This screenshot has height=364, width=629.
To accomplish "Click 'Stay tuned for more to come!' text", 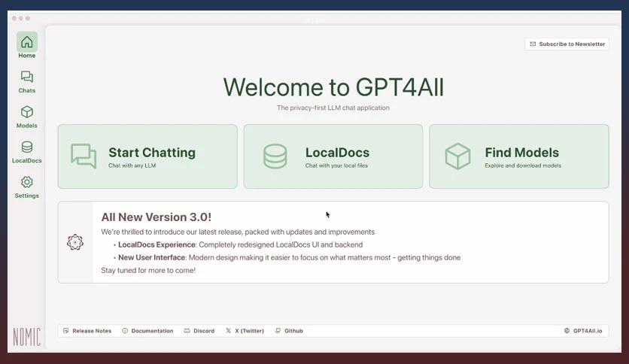I will (148, 270).
